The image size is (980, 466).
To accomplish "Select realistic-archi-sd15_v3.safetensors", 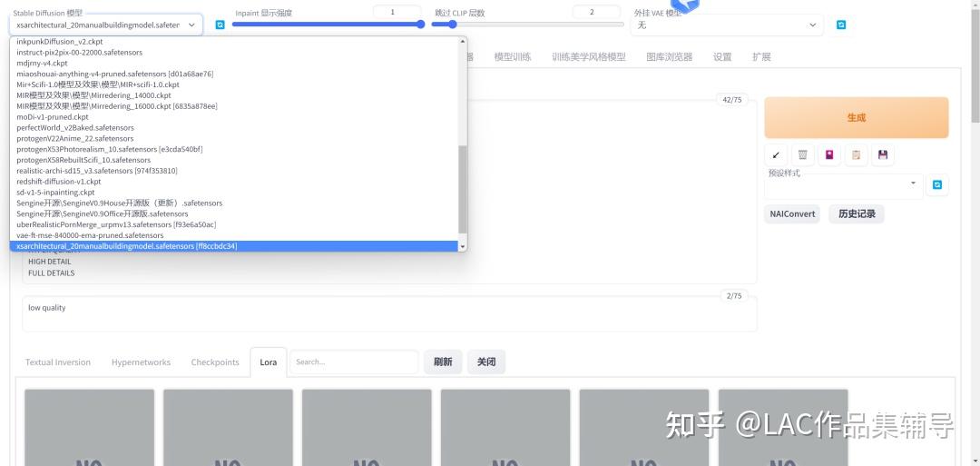I will tap(234, 171).
